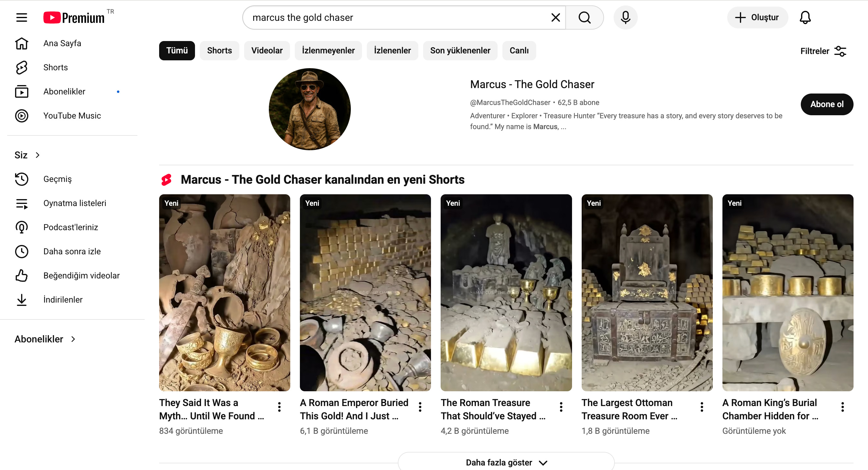This screenshot has height=470, width=868.
Task: Expand the Siz section chevron
Action: tap(37, 155)
